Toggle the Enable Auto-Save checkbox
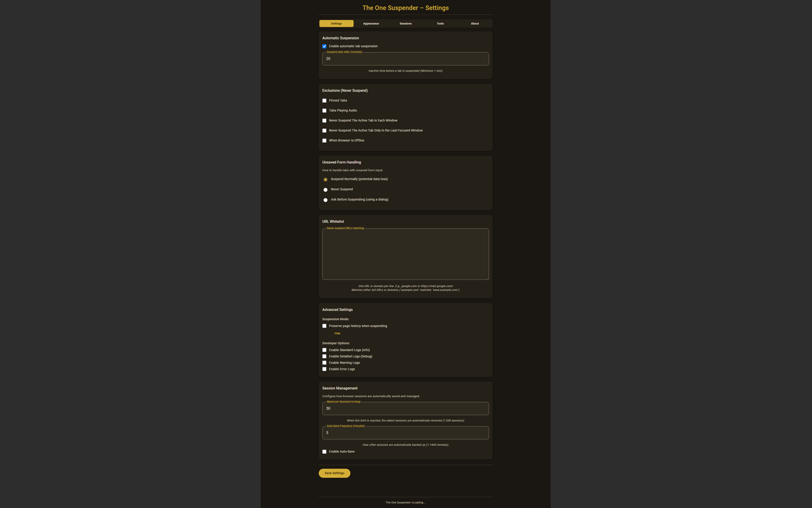This screenshot has width=812, height=508. pyautogui.click(x=324, y=451)
